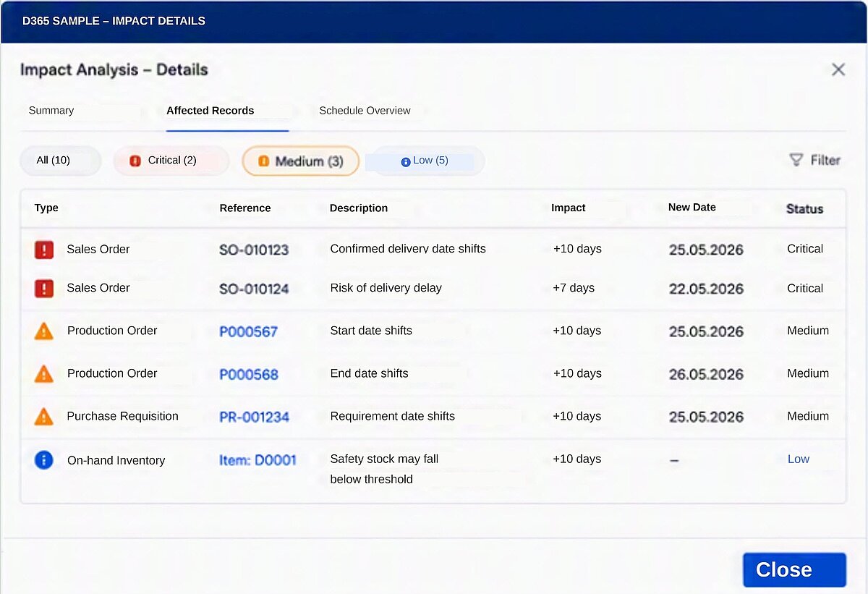Screen dimensions: 868x594
Task: Sort by Type column header
Action: [46, 208]
